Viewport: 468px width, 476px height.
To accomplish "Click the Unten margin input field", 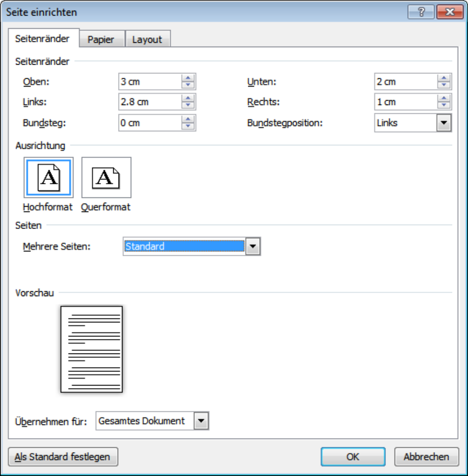I will pyautogui.click(x=406, y=82).
